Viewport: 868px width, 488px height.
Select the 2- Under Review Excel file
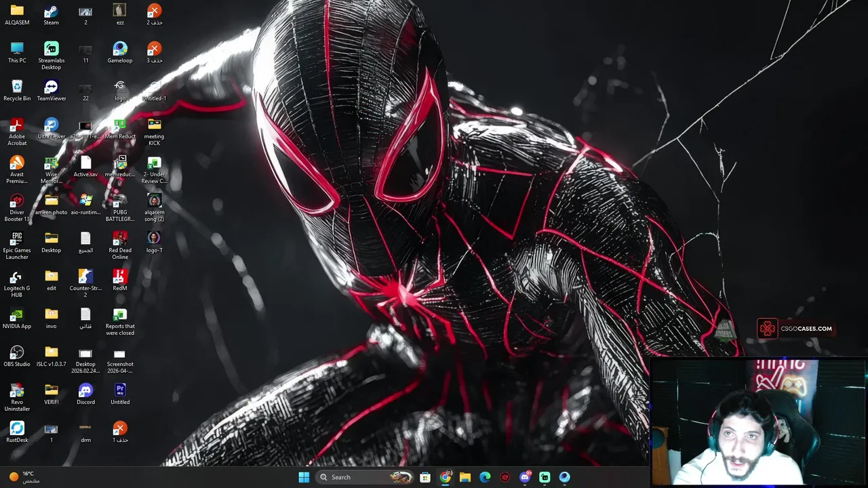point(154,169)
